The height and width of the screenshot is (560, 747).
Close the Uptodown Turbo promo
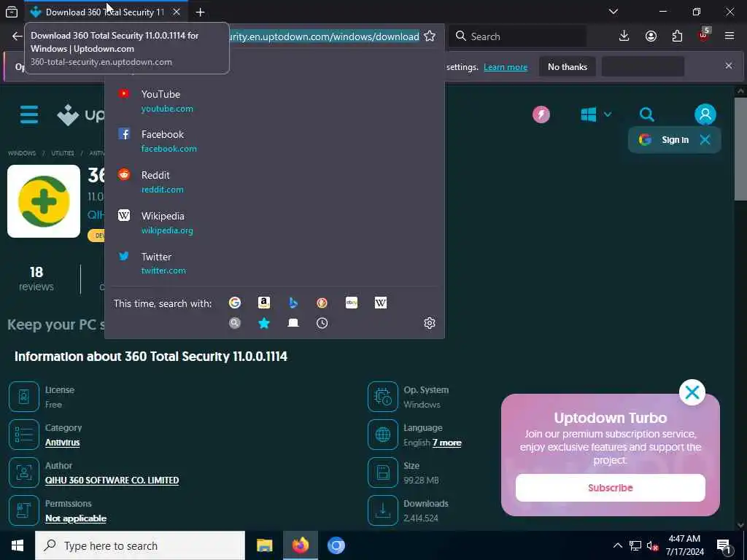[x=692, y=392]
